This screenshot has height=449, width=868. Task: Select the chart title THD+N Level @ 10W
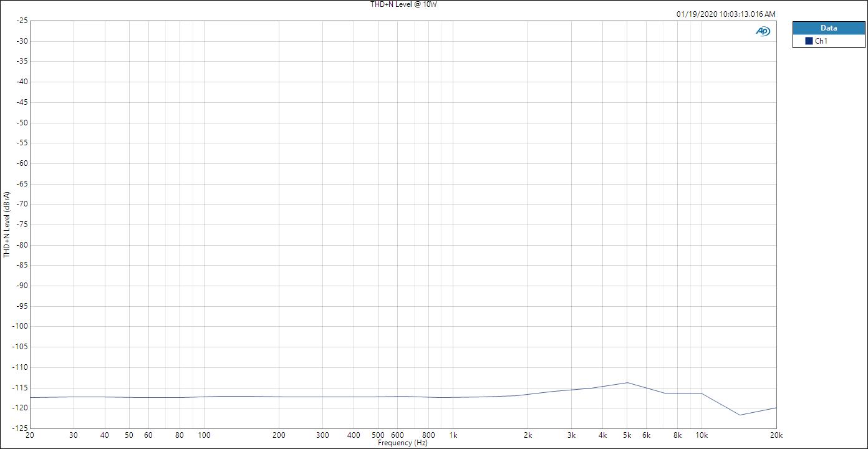(403, 4)
